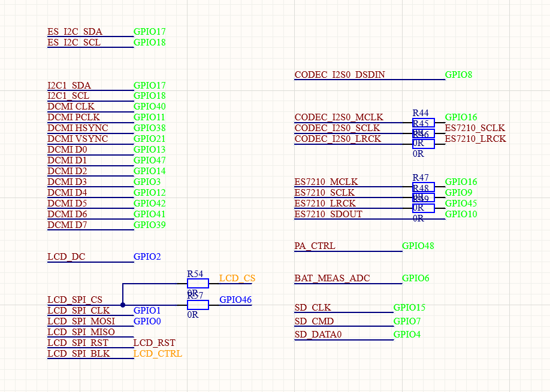Click the GPIO11 port label
Viewport: 550px width, 392px height.
click(149, 117)
